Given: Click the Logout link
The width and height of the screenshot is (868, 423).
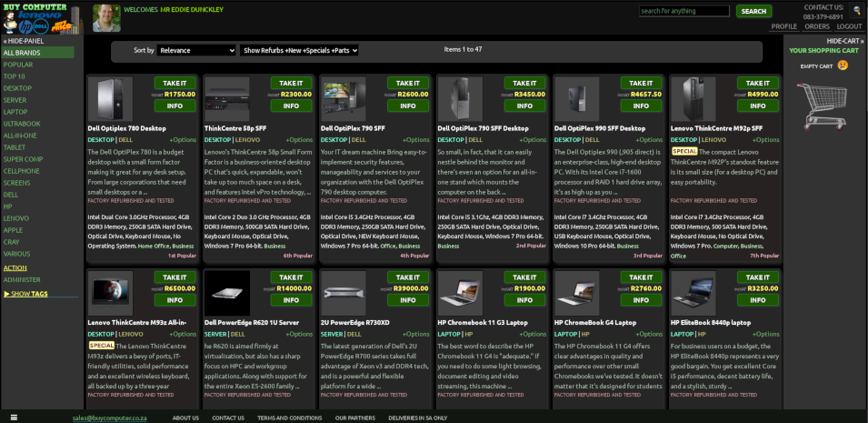Looking at the screenshot, I should pyautogui.click(x=849, y=26).
